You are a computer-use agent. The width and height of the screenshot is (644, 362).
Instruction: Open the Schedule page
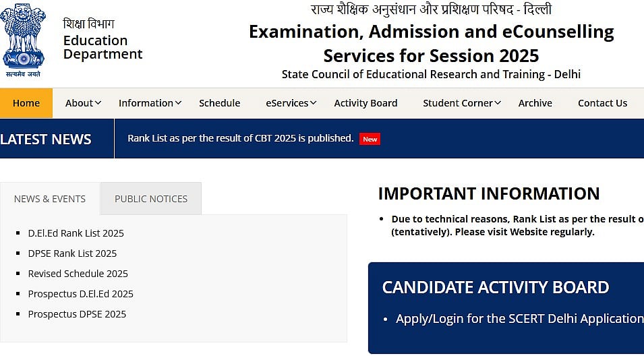[x=219, y=103]
